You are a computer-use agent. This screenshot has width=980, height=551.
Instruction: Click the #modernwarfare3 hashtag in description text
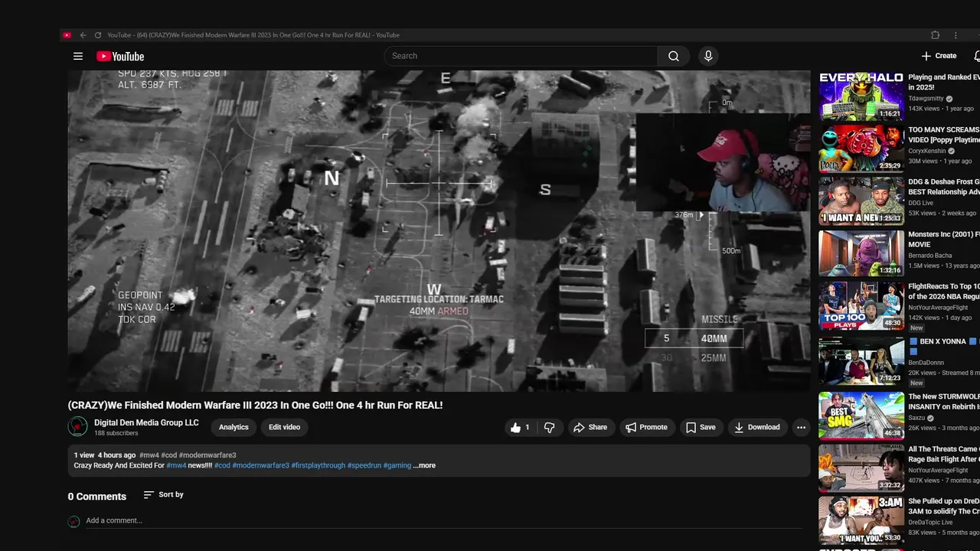[260, 465]
